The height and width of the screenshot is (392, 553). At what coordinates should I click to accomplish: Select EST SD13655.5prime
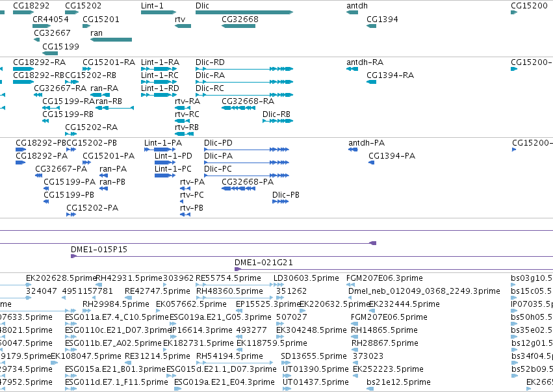pyautogui.click(x=285, y=363)
